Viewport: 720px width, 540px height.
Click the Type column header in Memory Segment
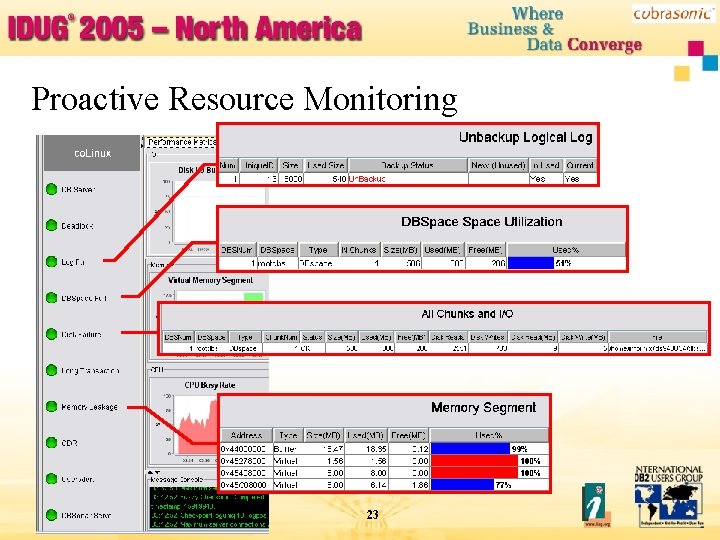click(288, 435)
